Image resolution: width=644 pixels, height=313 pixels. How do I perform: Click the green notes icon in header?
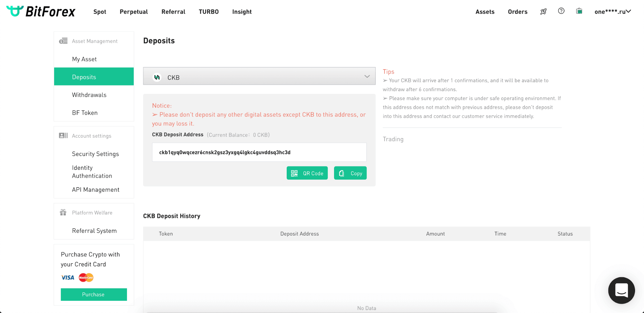point(579,11)
